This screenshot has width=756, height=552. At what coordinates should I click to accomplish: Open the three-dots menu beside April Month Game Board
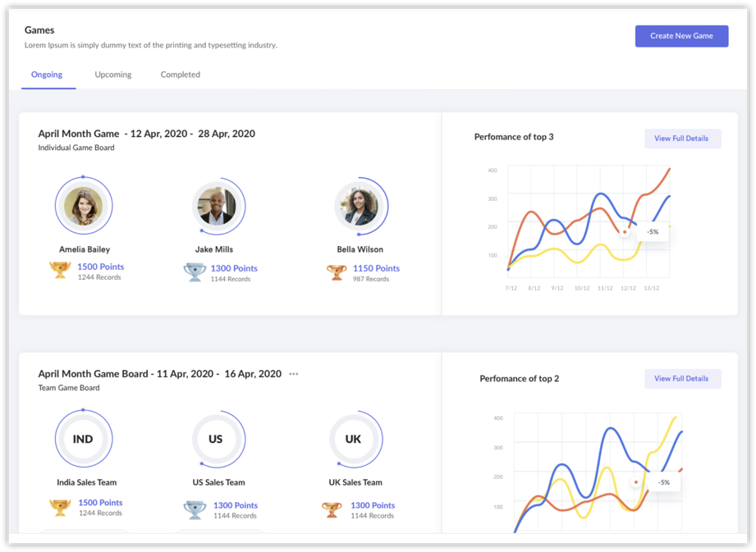[294, 374]
